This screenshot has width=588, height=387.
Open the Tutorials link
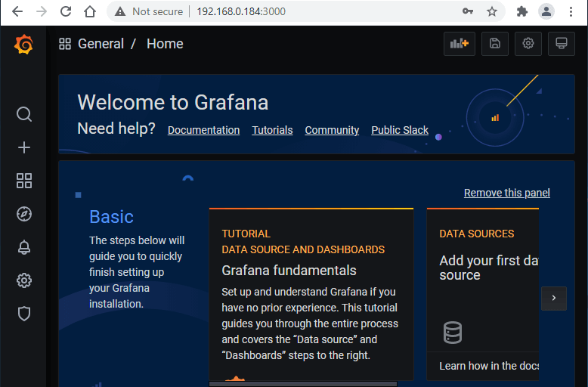click(x=272, y=130)
